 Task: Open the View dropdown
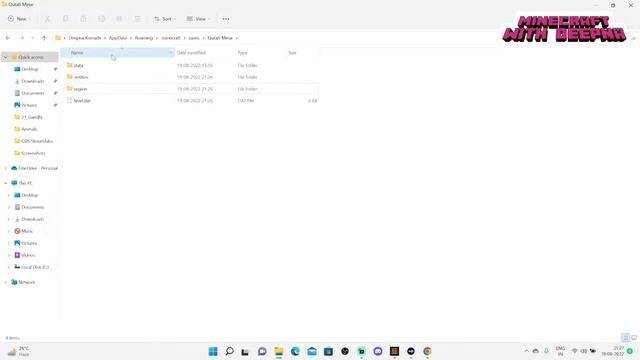(x=198, y=19)
